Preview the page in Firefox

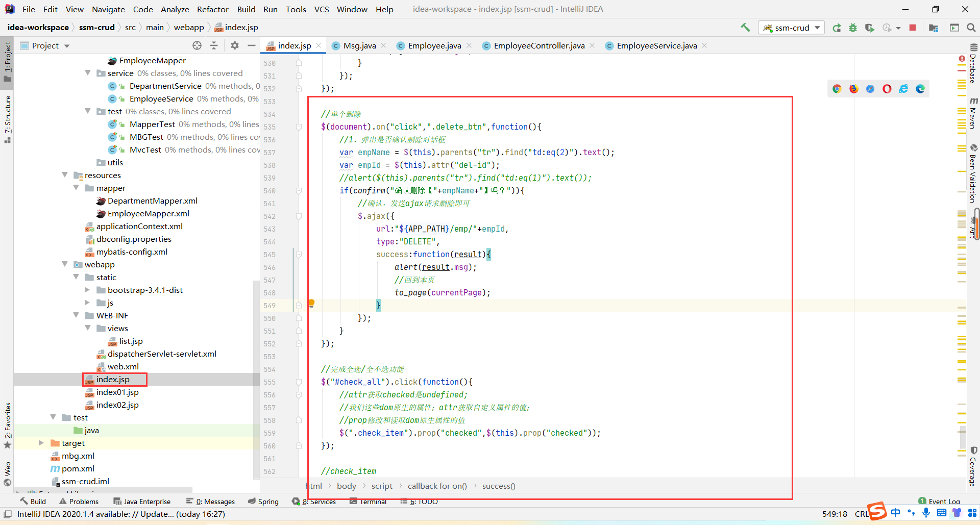tap(853, 89)
